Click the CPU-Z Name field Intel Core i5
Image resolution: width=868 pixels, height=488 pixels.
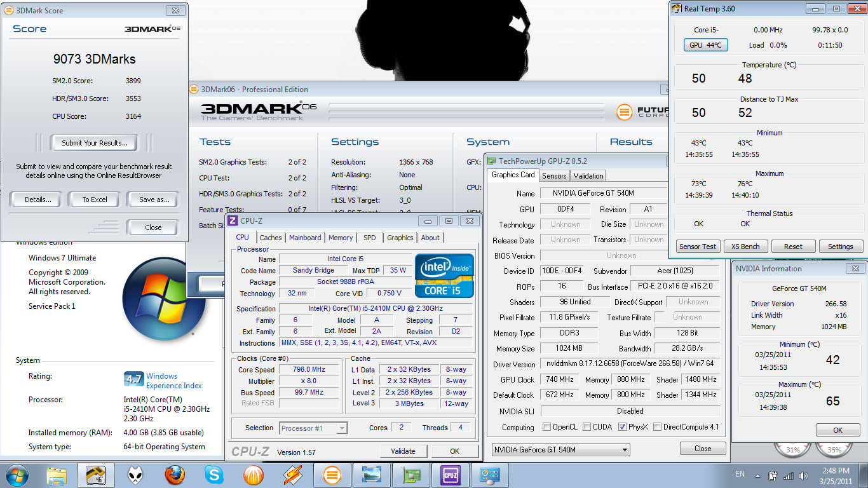[x=346, y=259]
